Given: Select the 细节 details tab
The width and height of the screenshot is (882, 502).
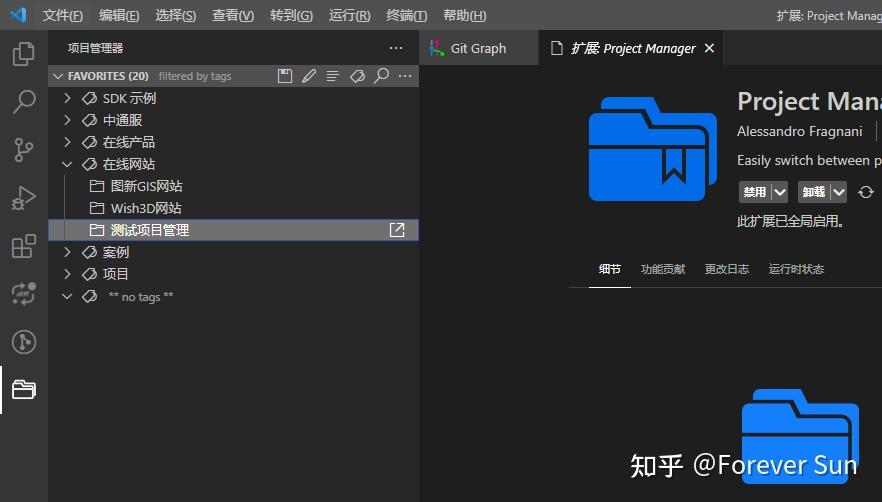Looking at the screenshot, I should point(610,269).
